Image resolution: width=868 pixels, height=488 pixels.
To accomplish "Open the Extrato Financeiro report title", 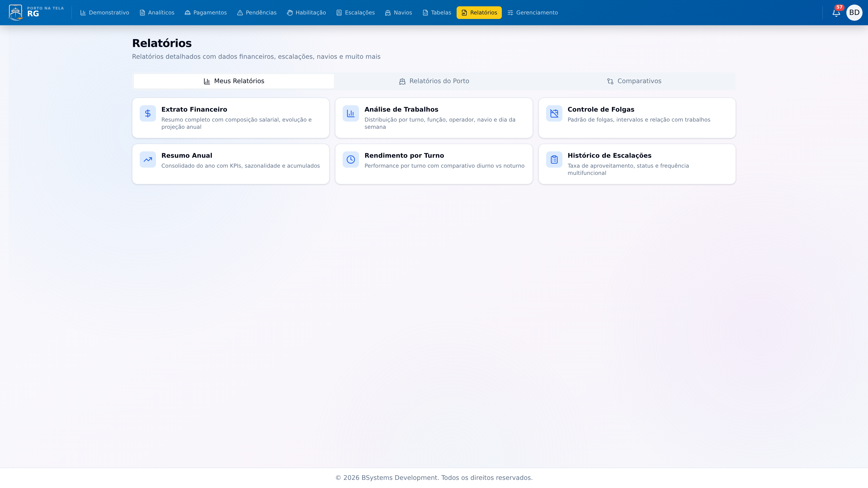I will point(194,109).
